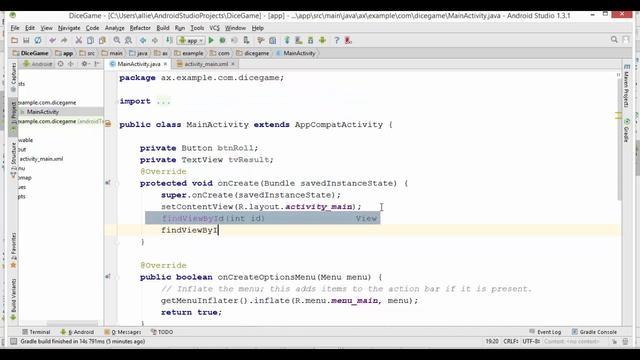Click the dicegame breadcrumb folder
This screenshot has height=360, width=640.
tap(253, 53)
